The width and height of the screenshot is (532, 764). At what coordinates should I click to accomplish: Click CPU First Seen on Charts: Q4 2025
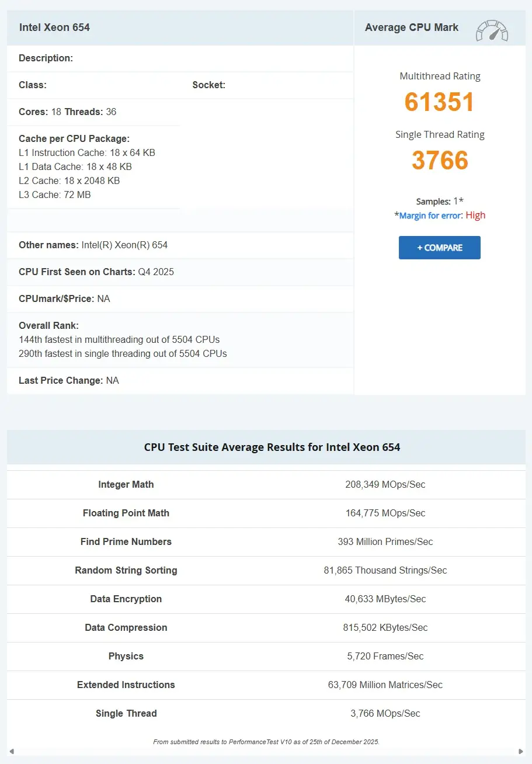pos(96,272)
